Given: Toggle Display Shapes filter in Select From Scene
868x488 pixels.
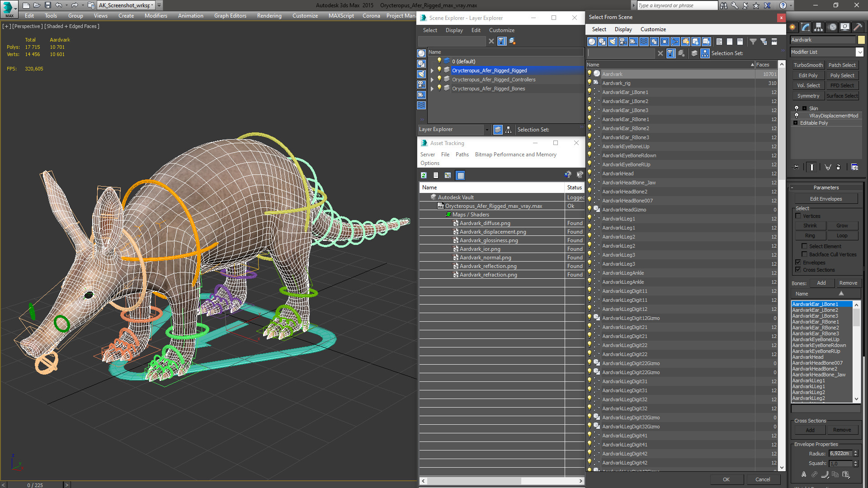Looking at the screenshot, I should pyautogui.click(x=602, y=42).
